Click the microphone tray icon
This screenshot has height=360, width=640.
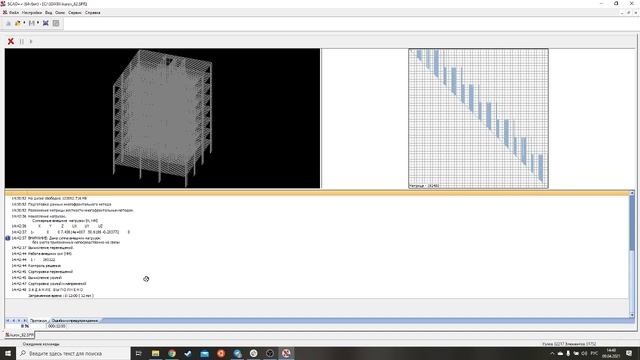(568, 353)
